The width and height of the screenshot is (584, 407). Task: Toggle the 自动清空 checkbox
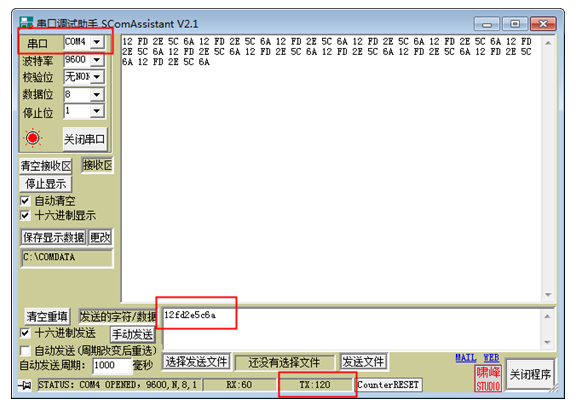tap(25, 201)
